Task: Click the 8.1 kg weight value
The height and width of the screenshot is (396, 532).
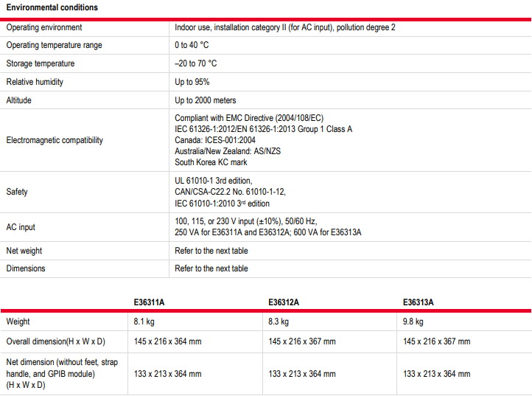Action: pos(144,322)
